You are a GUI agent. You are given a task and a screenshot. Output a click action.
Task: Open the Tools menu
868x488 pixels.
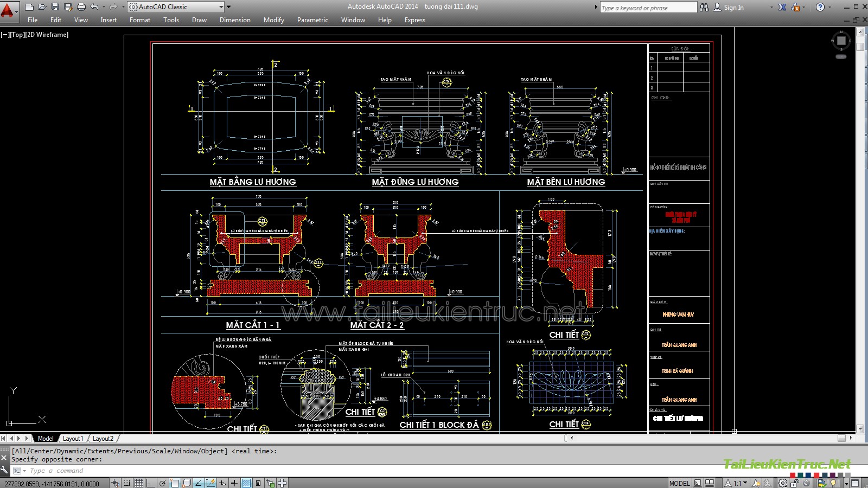(171, 20)
